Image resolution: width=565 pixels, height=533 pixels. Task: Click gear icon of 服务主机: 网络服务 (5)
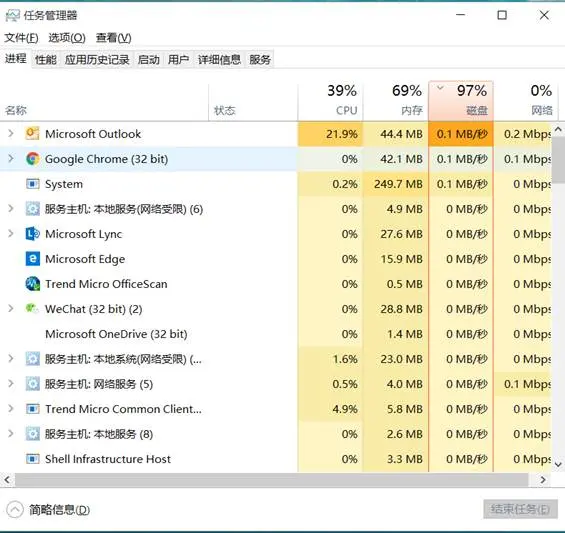32,384
